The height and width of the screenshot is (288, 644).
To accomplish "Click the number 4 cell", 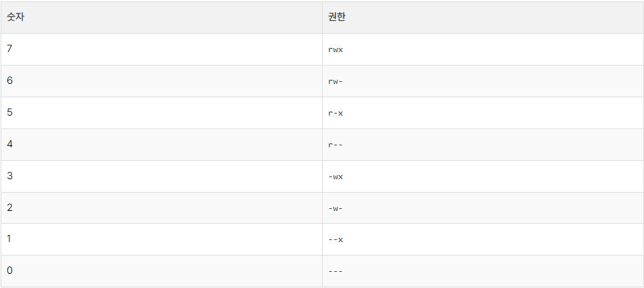I will 161,145.
